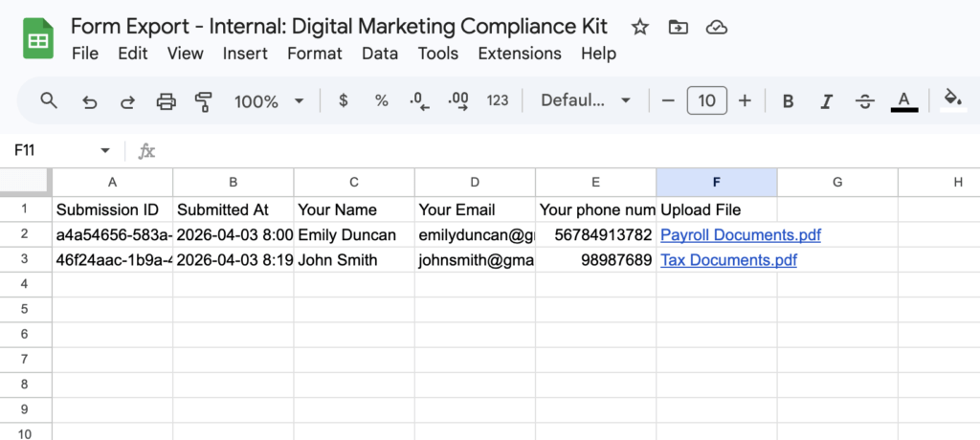Select column H header
This screenshot has width=980, height=440.
[940, 183]
